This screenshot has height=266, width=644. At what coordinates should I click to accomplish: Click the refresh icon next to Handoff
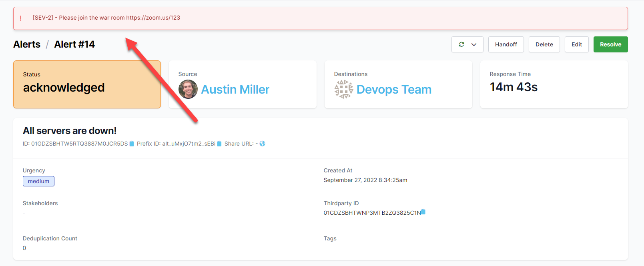tap(461, 44)
